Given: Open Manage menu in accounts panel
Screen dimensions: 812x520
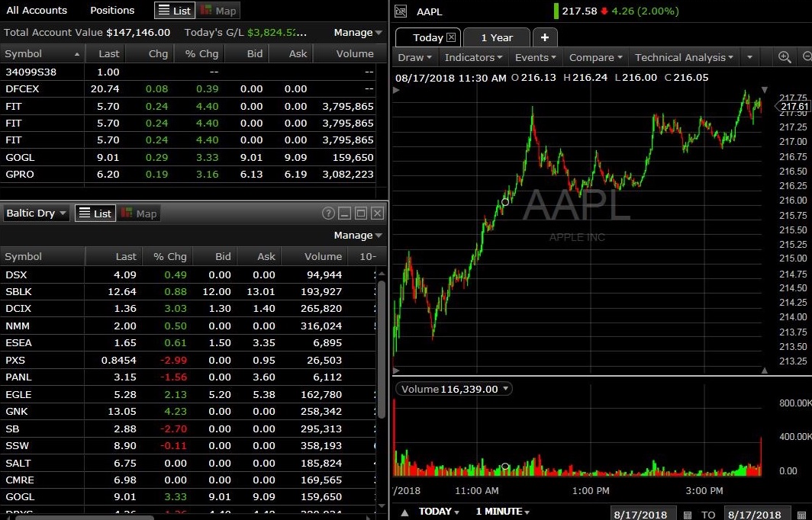Looking at the screenshot, I should [x=358, y=33].
